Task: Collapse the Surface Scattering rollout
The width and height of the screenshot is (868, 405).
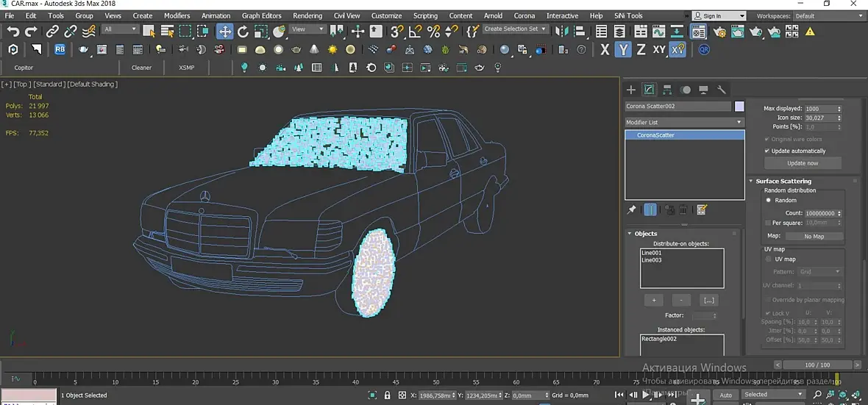Action: click(x=783, y=181)
